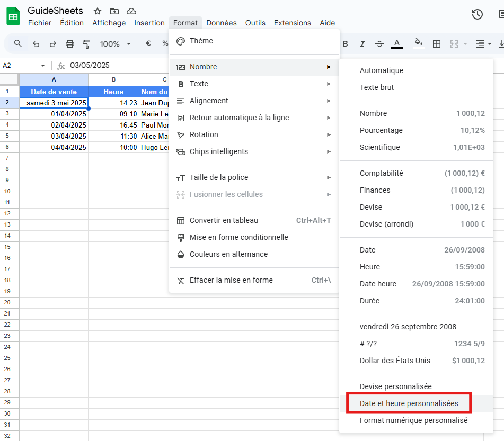Select Couleurs en alternance
The width and height of the screenshot is (504, 441).
[x=254, y=255]
